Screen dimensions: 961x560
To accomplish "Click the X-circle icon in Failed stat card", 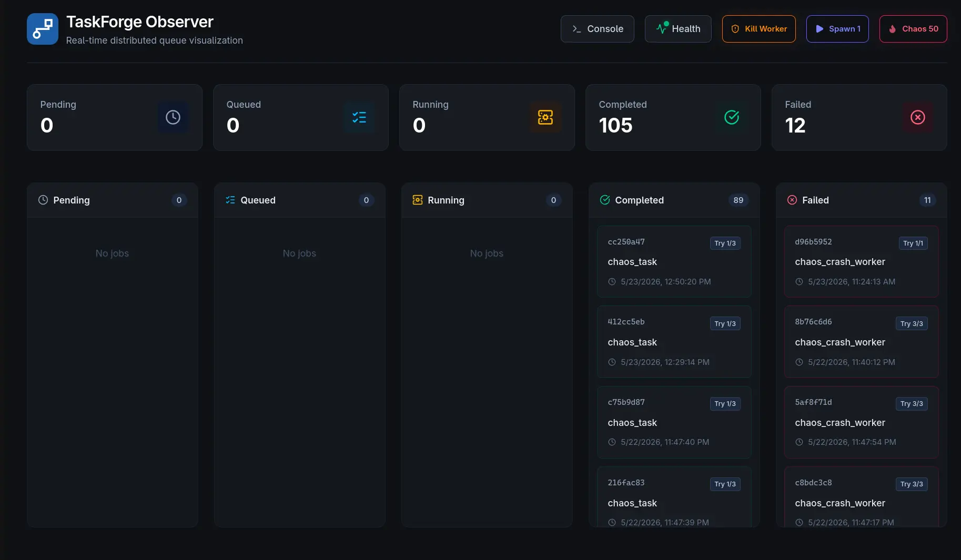I will (x=918, y=117).
